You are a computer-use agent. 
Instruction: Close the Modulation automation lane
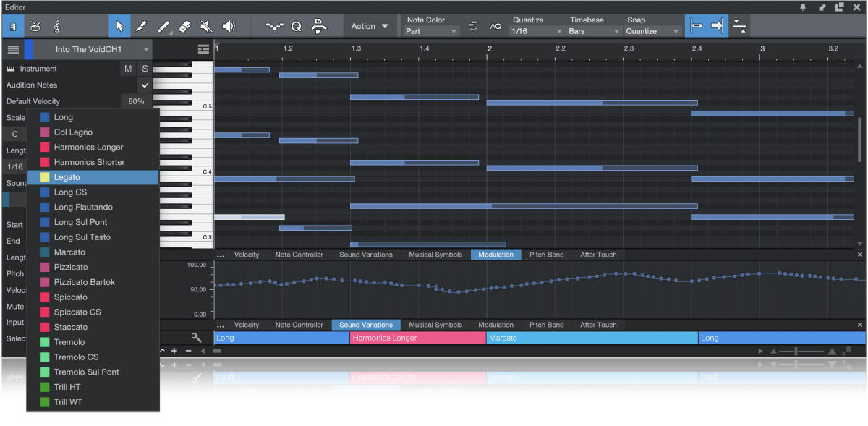(x=860, y=255)
